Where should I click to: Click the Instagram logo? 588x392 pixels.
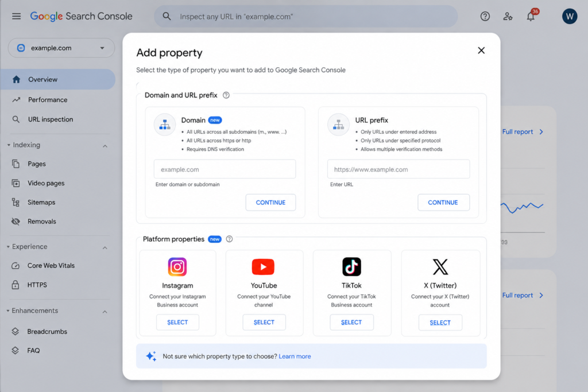177,267
